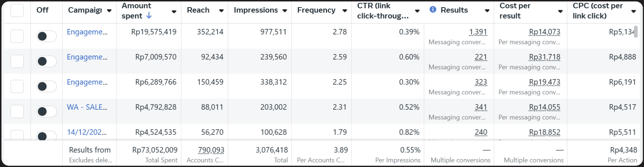The image size is (644, 167).
Task: Click the Rp31,718 cost per result value
Action: pos(544,57)
